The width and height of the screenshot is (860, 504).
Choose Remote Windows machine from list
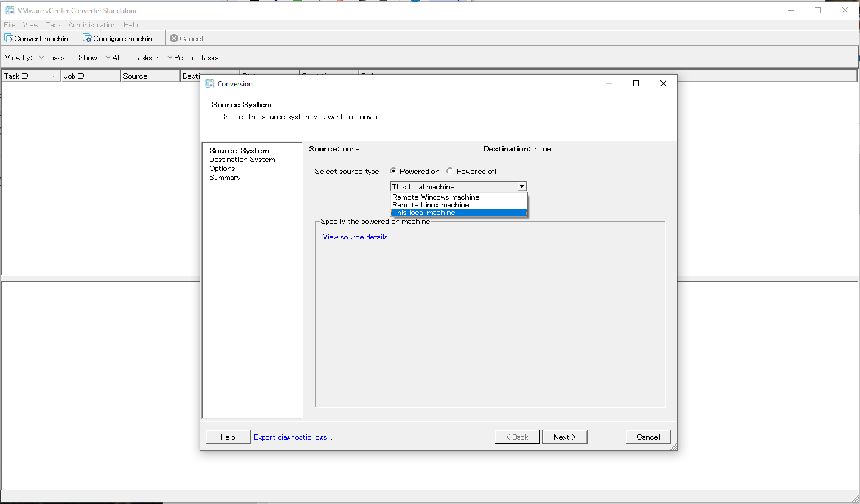[x=436, y=197]
